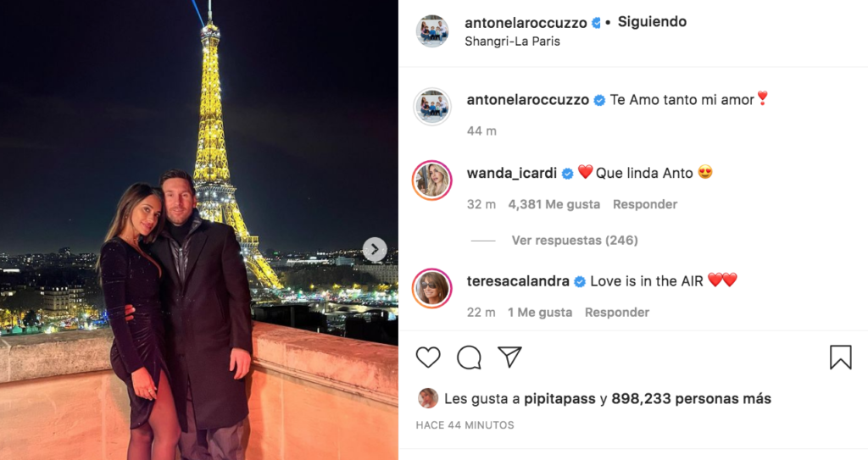This screenshot has height=460, width=868.
Task: Open the header profile avatar of antonelaroccuzzo
Action: click(432, 31)
